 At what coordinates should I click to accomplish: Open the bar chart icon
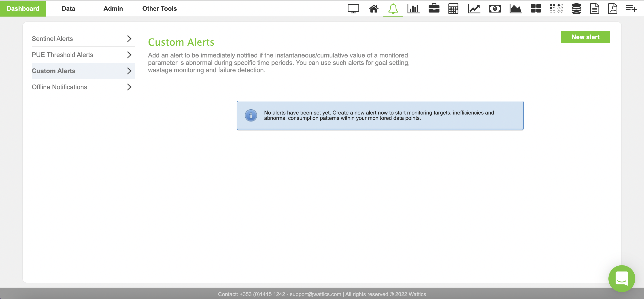point(413,9)
